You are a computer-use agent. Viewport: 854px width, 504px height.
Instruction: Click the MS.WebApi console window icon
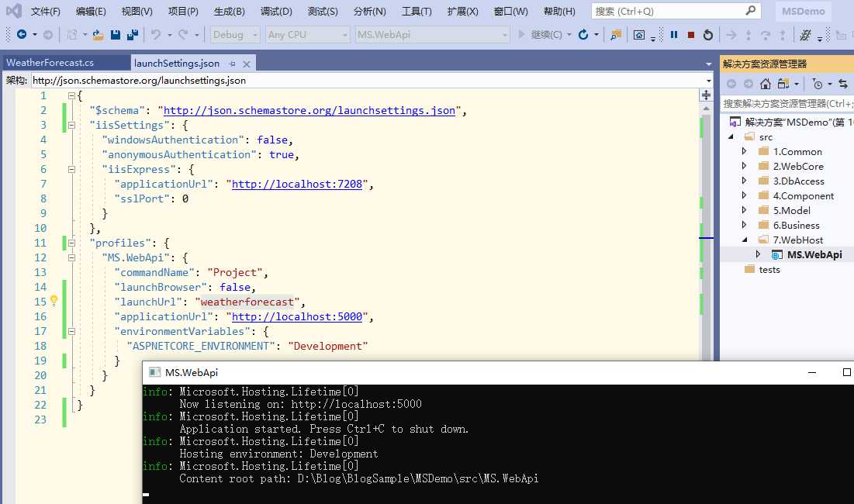[154, 372]
